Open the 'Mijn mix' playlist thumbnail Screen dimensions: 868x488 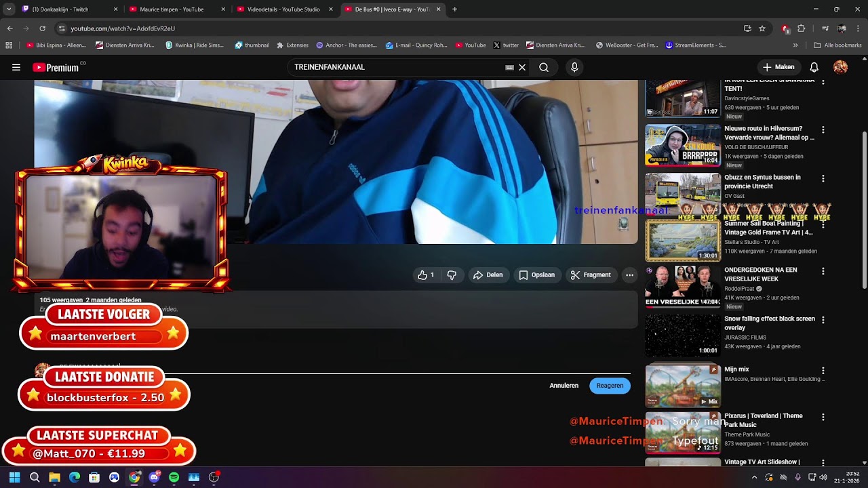(683, 386)
